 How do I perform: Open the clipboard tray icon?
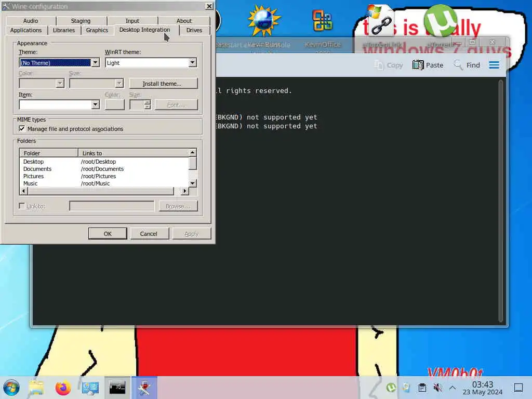coord(422,388)
